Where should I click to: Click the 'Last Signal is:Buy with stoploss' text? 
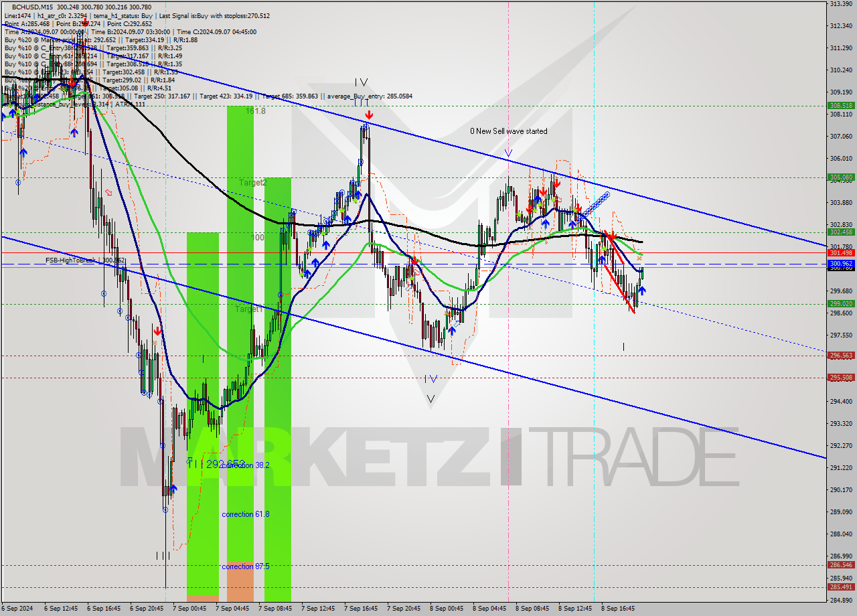(x=202, y=15)
